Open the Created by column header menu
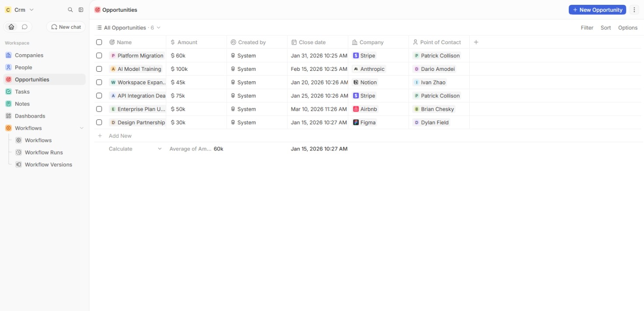644x311 pixels. pyautogui.click(x=257, y=42)
